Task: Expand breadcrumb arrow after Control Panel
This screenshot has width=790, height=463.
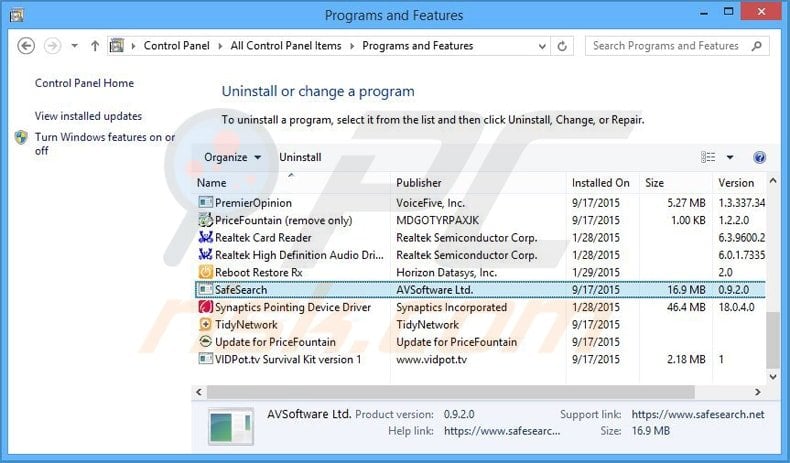Action: (220, 46)
